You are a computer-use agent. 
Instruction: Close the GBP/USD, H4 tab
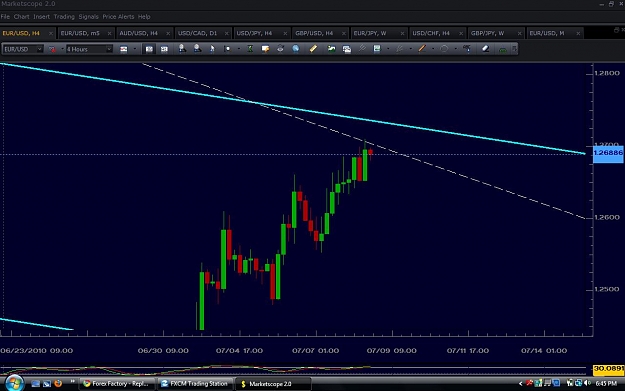click(344, 33)
